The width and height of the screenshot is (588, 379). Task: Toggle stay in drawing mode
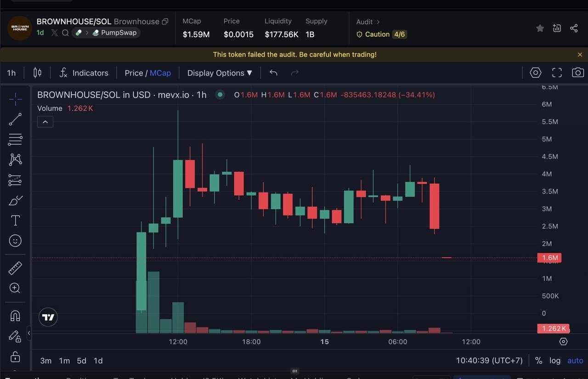15,336
